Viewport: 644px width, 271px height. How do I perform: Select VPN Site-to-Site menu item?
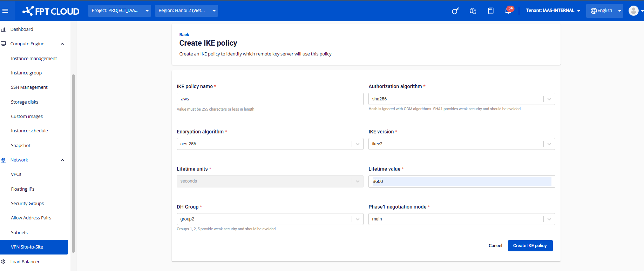coord(34,247)
